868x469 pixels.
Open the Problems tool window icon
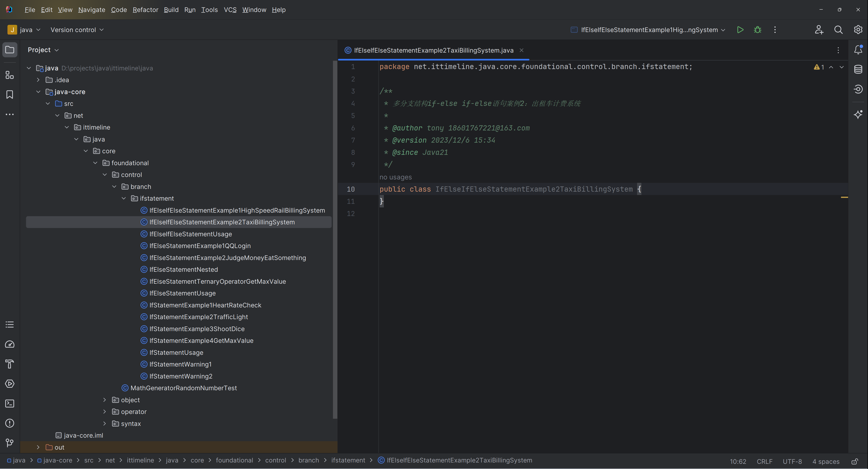pos(10,423)
